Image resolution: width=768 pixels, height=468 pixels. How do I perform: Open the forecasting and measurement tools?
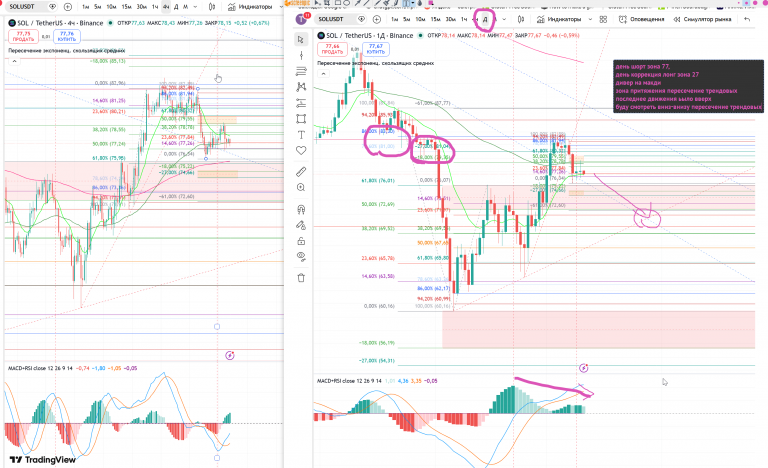click(x=301, y=103)
